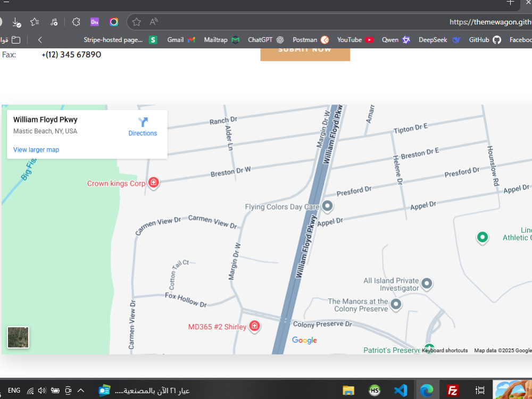Open the news widget in taskbar
Screen dimensions: 532x399
tap(144, 391)
